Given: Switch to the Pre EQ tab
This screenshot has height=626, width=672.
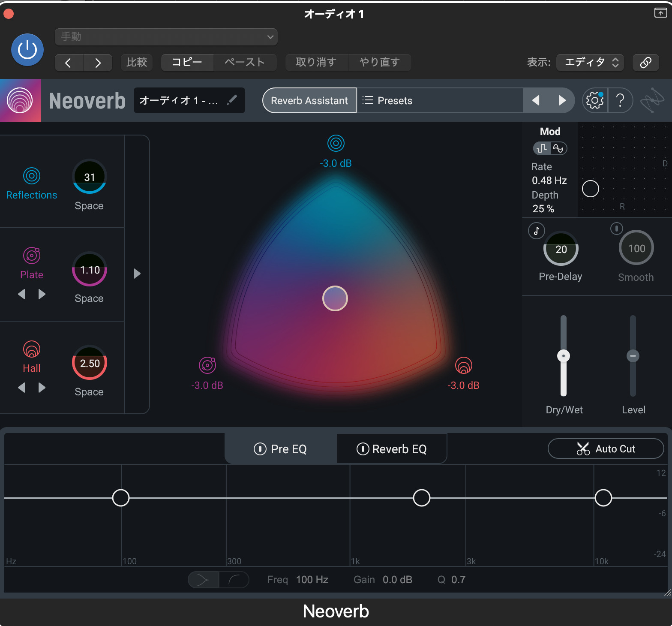Looking at the screenshot, I should click(281, 449).
